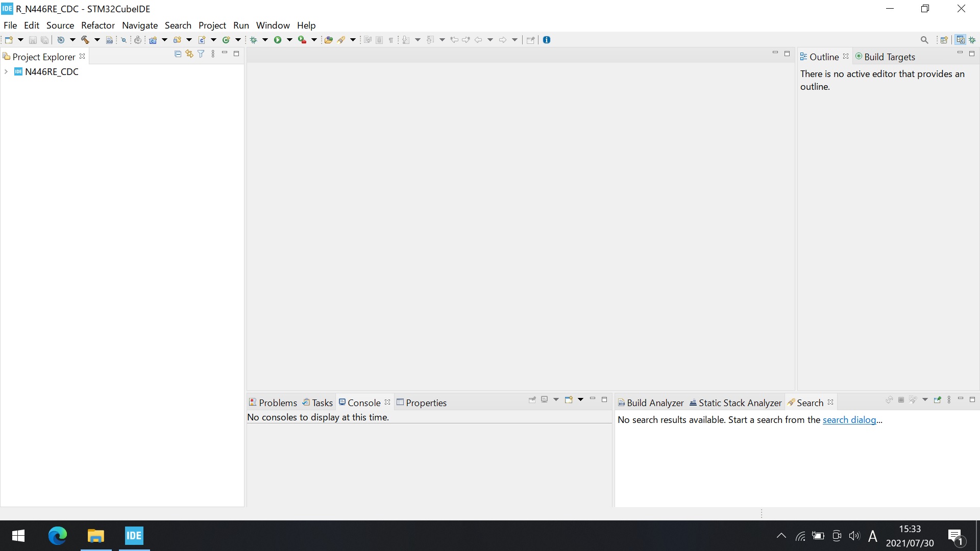Select the Outline tab
Image resolution: width=980 pixels, height=551 pixels.
[819, 57]
